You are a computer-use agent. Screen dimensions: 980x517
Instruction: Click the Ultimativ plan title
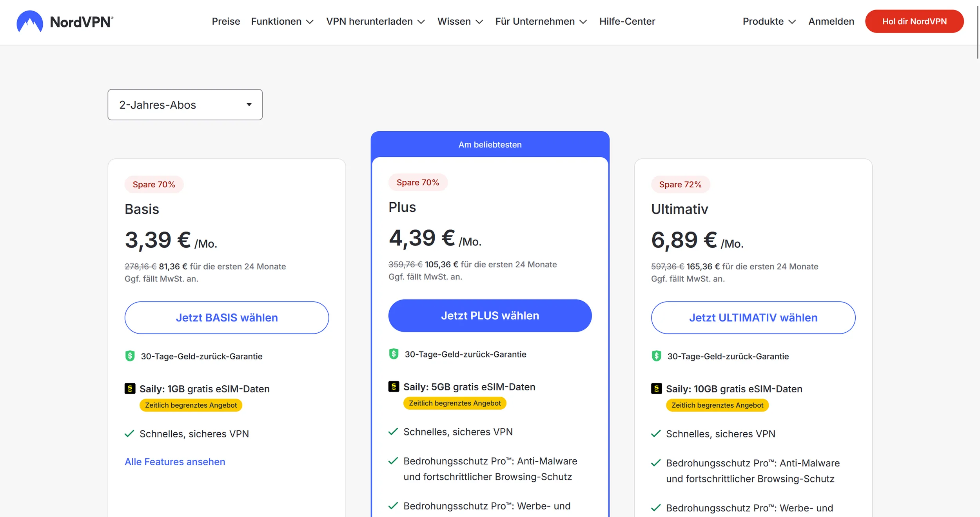click(680, 209)
